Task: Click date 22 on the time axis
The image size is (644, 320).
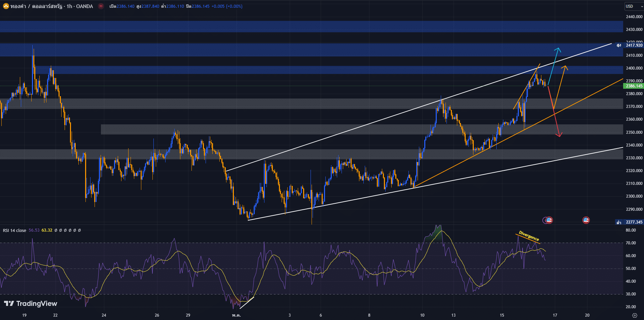Action: coord(55,315)
